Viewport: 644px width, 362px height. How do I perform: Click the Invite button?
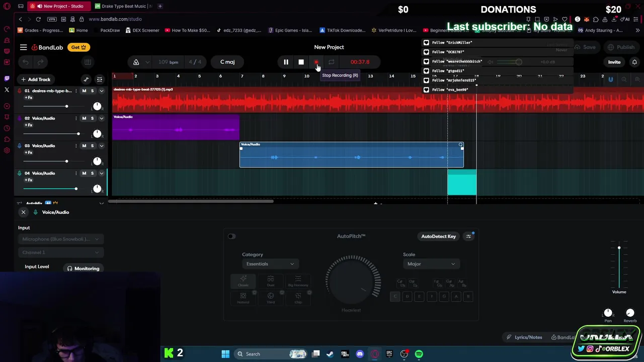(614, 62)
